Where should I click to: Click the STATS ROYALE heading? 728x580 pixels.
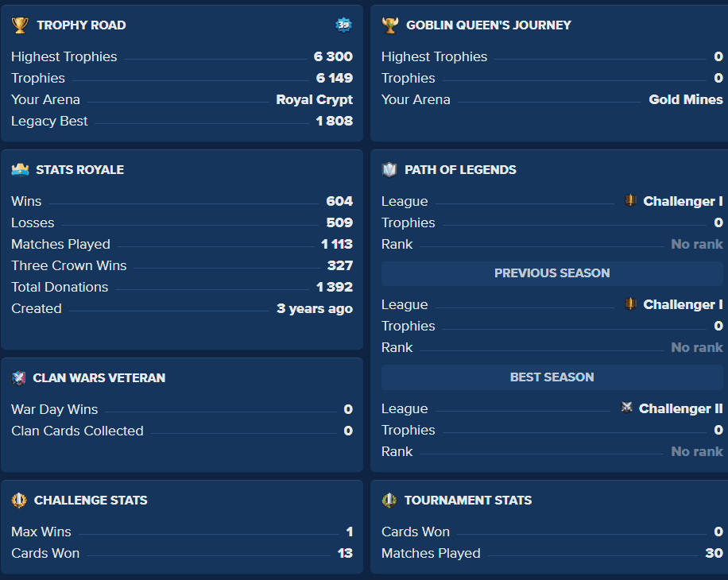[79, 170]
